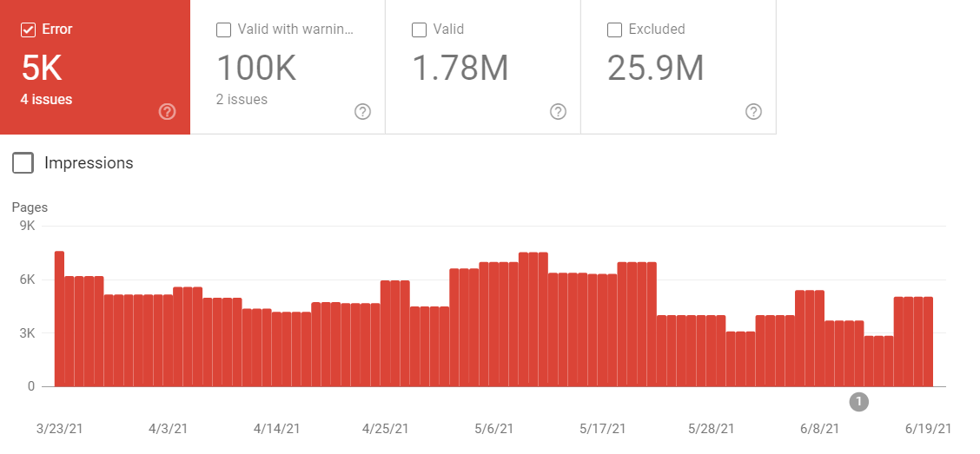Click the 5/6/21 date label on axis

[493, 429]
